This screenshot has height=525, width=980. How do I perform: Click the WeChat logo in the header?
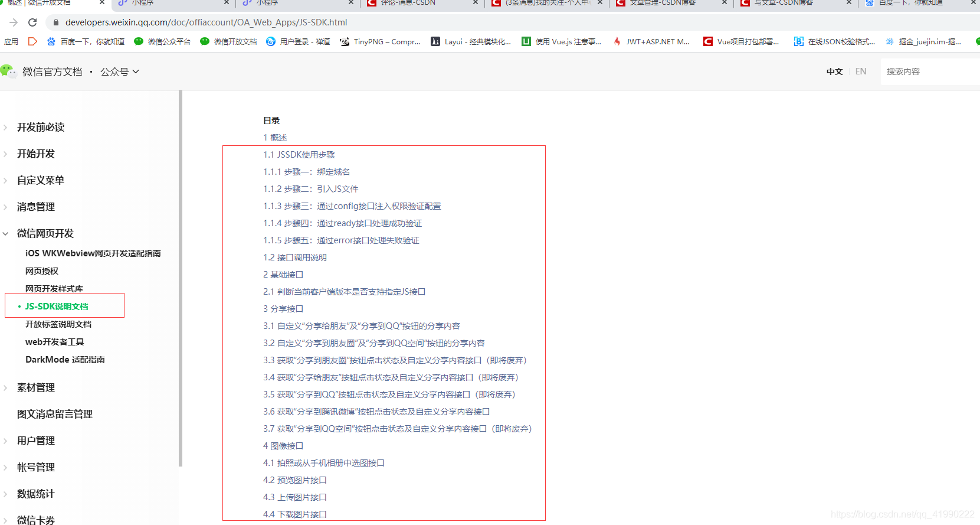click(8, 71)
